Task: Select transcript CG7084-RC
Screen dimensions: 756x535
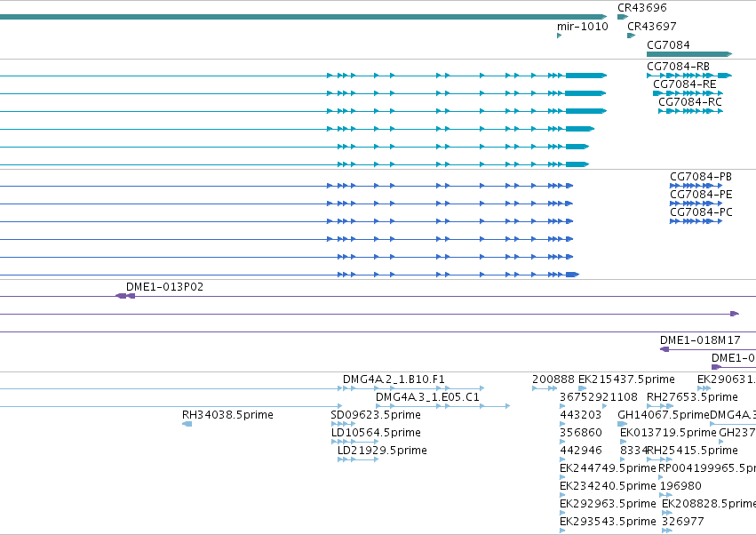Action: pos(691,111)
